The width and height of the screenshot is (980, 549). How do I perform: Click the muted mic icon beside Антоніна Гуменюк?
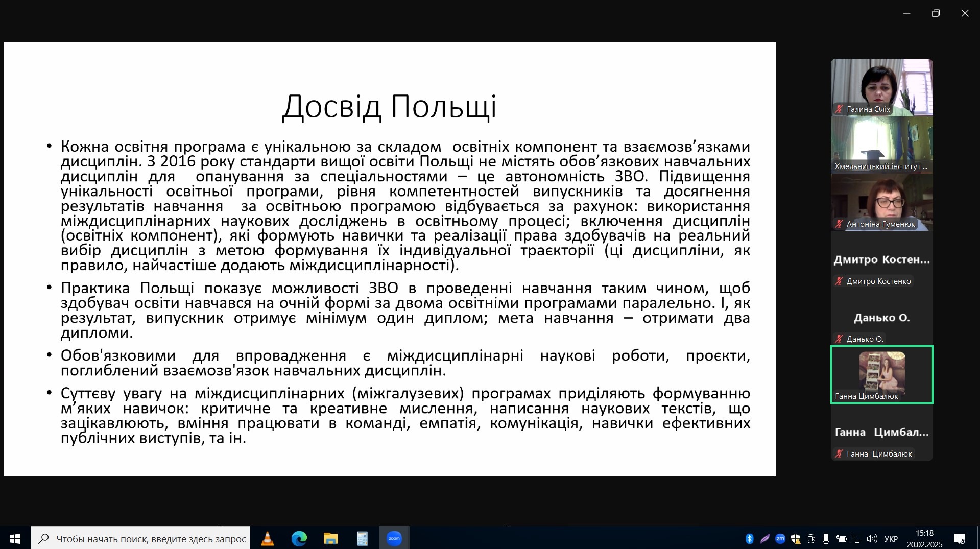[839, 224]
